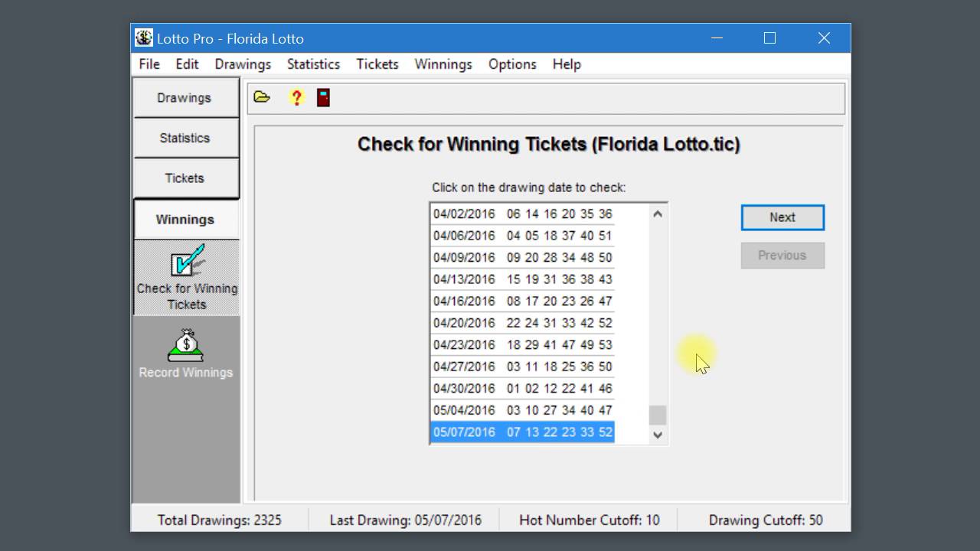Select the 04/20/2016 drawing row
The image size is (980, 551).
coord(522,323)
